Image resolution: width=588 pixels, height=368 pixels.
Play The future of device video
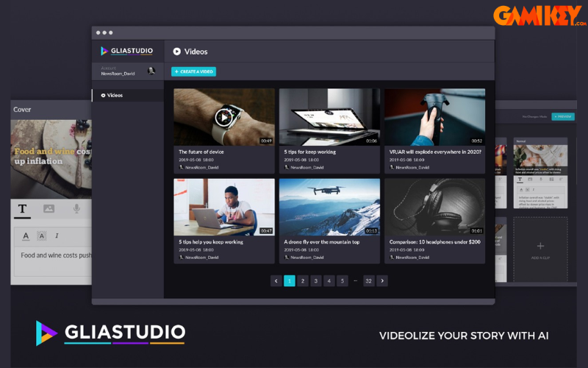click(x=224, y=118)
